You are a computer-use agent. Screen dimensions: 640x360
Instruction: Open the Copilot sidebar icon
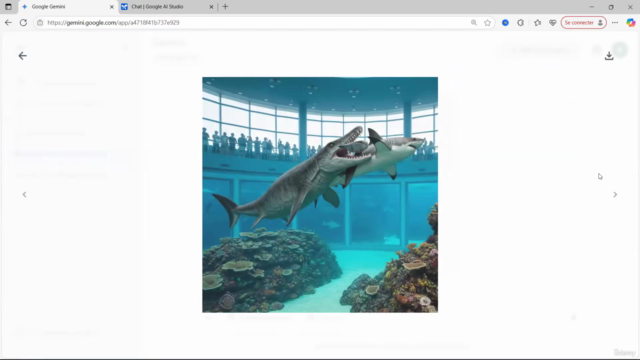click(631, 22)
